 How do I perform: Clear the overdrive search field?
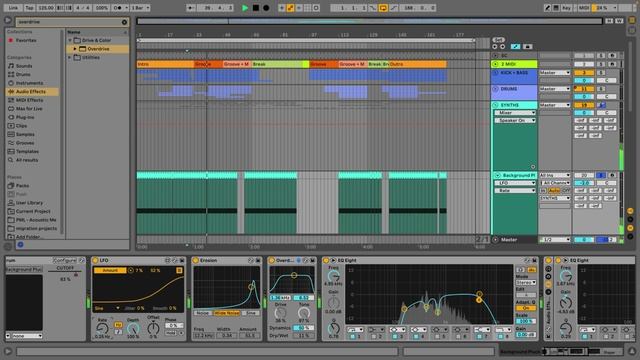click(x=124, y=22)
